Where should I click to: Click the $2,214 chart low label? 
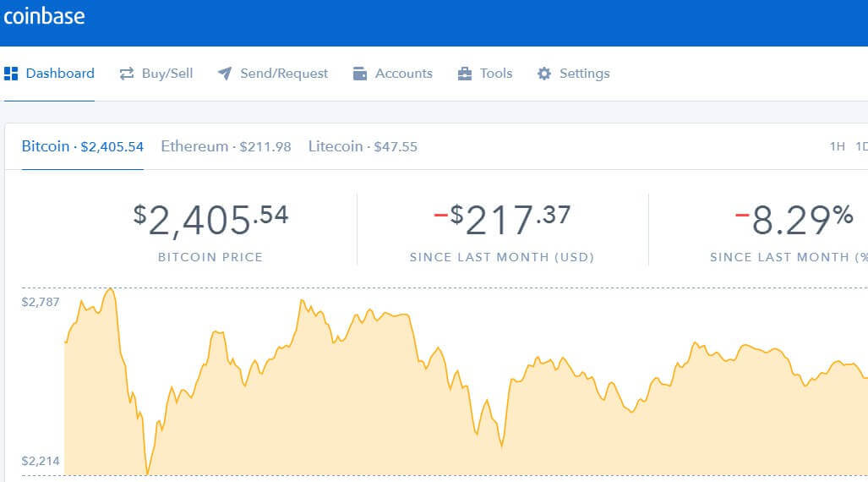pos(41,461)
